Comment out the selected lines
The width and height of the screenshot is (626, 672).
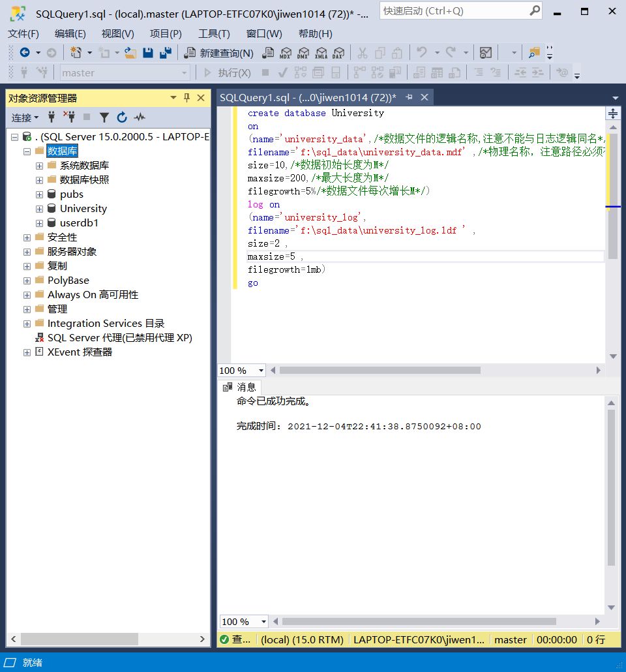click(x=479, y=73)
